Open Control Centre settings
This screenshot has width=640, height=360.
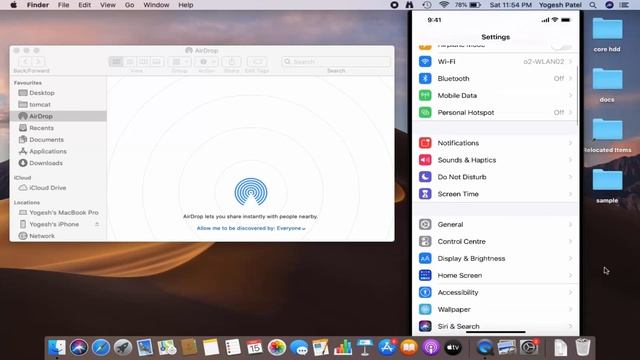coord(496,241)
